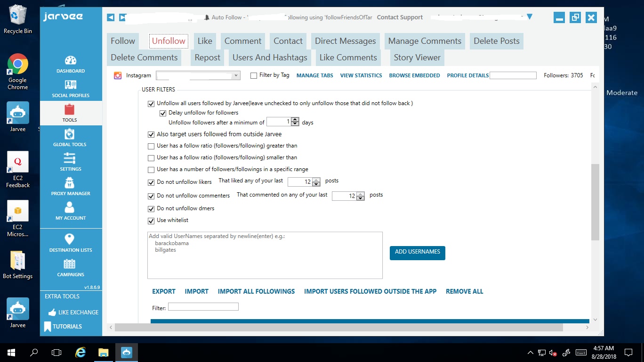644x362 pixels.
Task: Open Campaigns calendar icon
Action: (x=70, y=264)
